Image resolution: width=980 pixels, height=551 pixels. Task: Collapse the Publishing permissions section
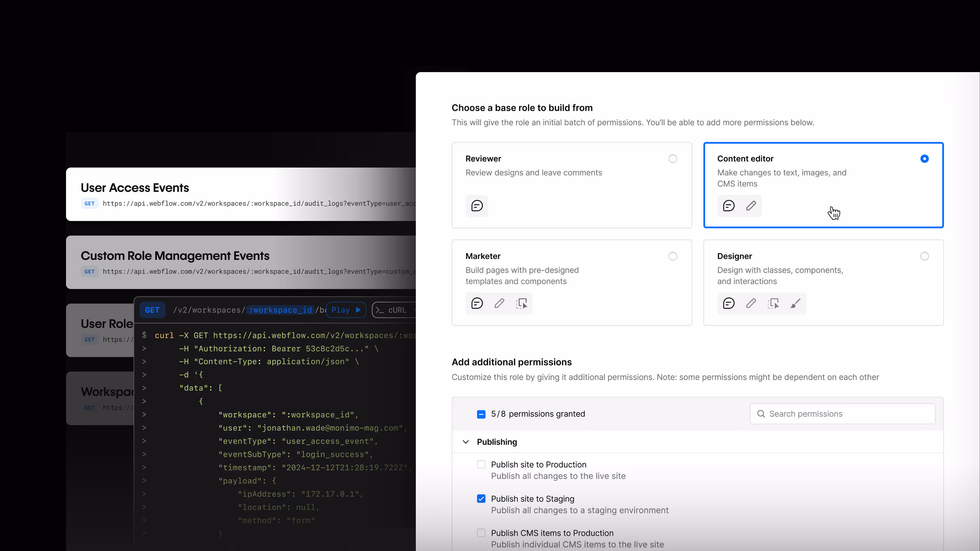(465, 442)
